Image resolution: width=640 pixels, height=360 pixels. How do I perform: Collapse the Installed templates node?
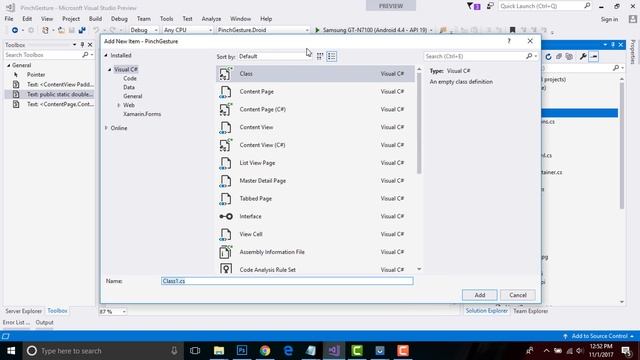pos(106,55)
